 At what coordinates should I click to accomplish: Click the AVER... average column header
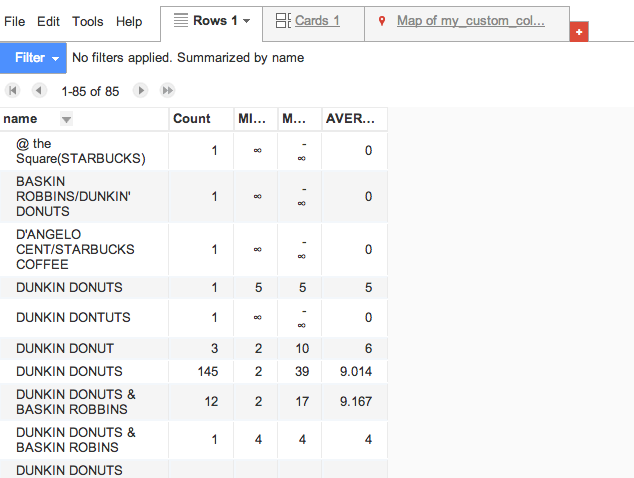pyautogui.click(x=355, y=119)
